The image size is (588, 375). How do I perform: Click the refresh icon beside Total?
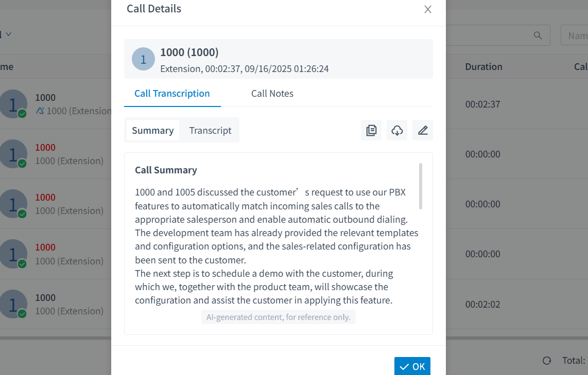pyautogui.click(x=547, y=361)
